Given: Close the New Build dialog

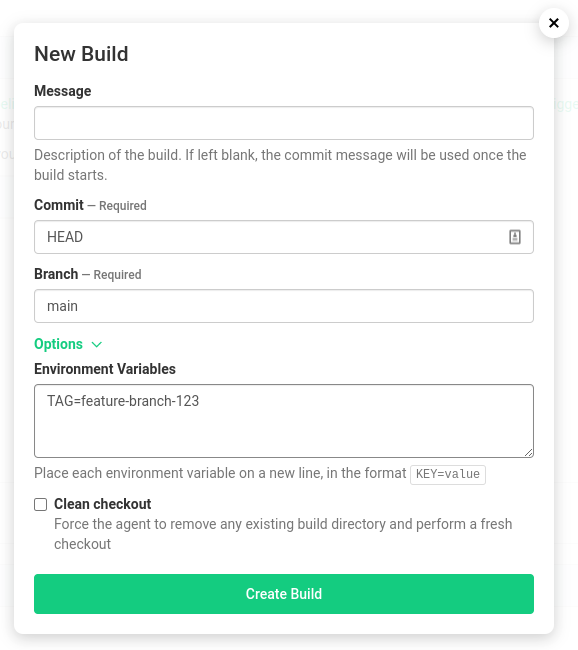Looking at the screenshot, I should click(554, 23).
